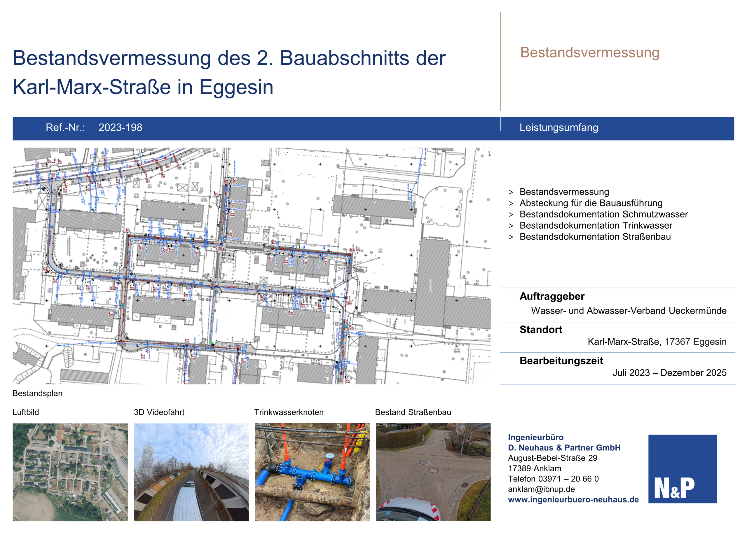Open the Bestand Straßenbau street photo
Image resolution: width=747 pixels, height=560 pixels.
[433, 472]
